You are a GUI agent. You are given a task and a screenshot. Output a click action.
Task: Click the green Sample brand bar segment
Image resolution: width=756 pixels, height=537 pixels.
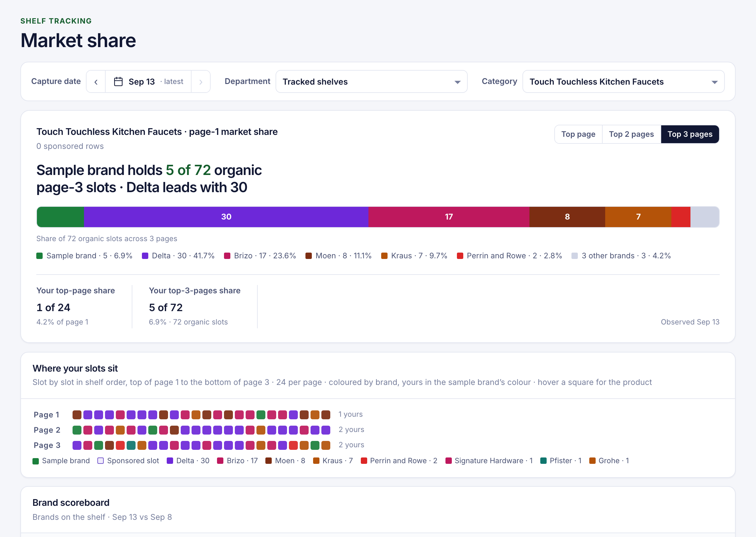coord(60,217)
